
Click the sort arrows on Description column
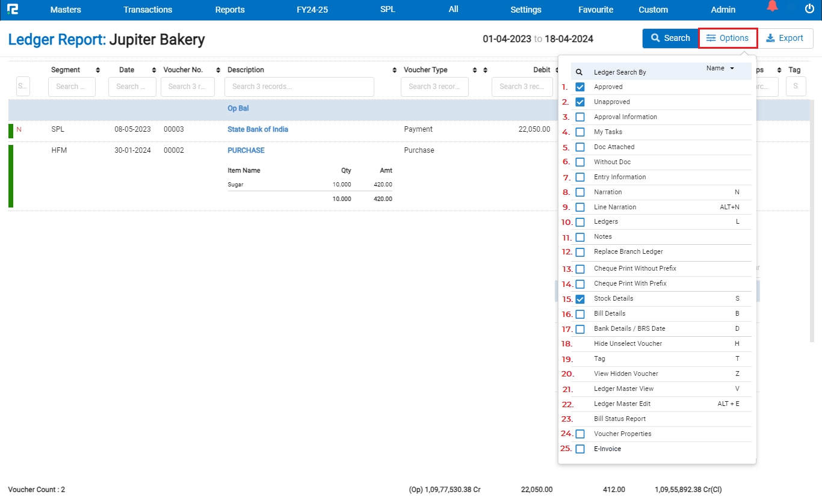click(x=394, y=70)
